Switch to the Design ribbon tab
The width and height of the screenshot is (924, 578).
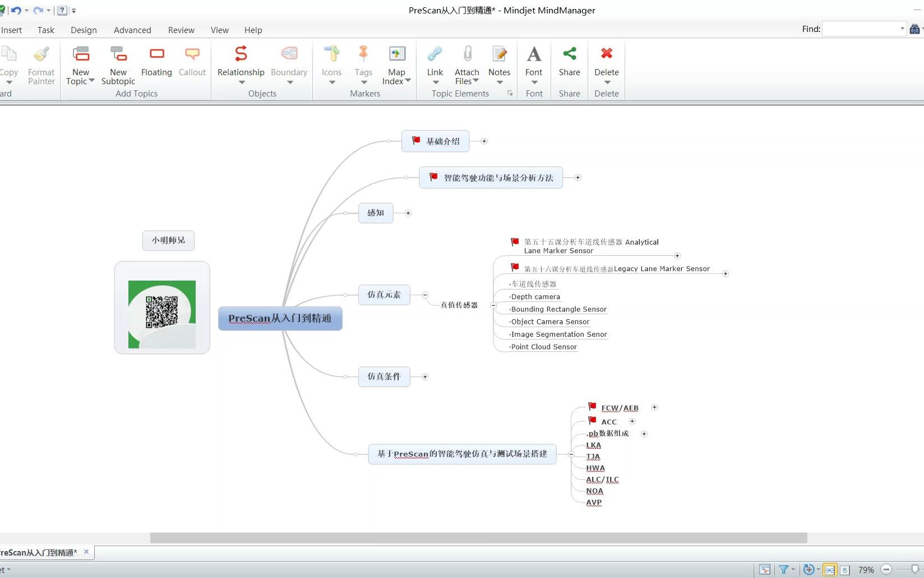(x=84, y=30)
